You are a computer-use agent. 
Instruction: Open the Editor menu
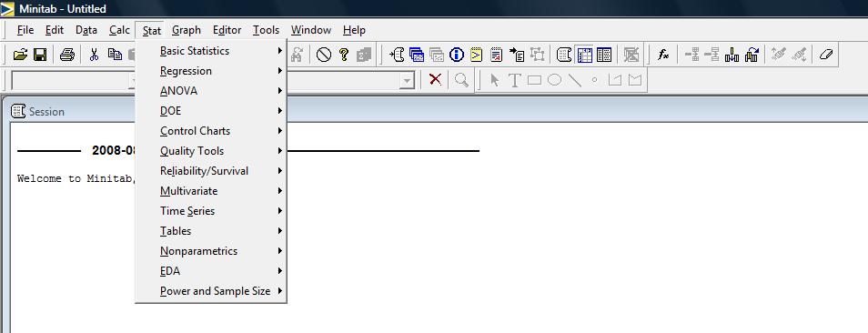227,30
